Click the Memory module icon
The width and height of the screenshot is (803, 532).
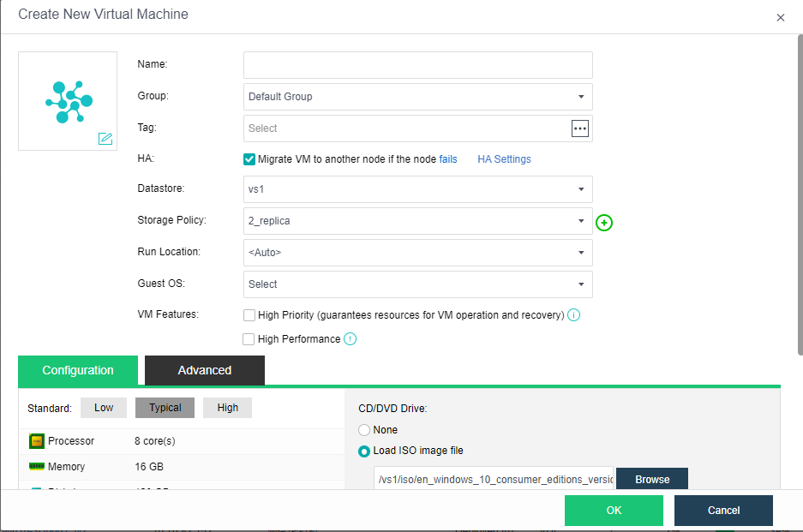(x=36, y=467)
